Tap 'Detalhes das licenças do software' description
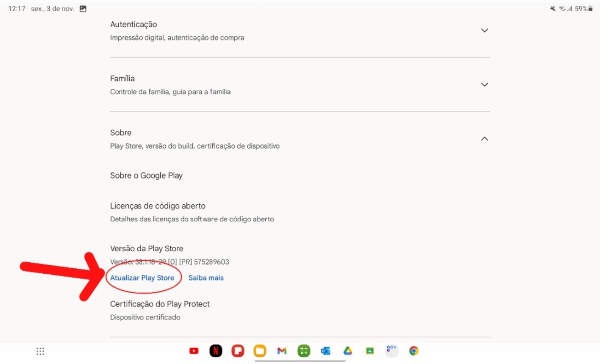The image size is (600, 364). tap(192, 219)
